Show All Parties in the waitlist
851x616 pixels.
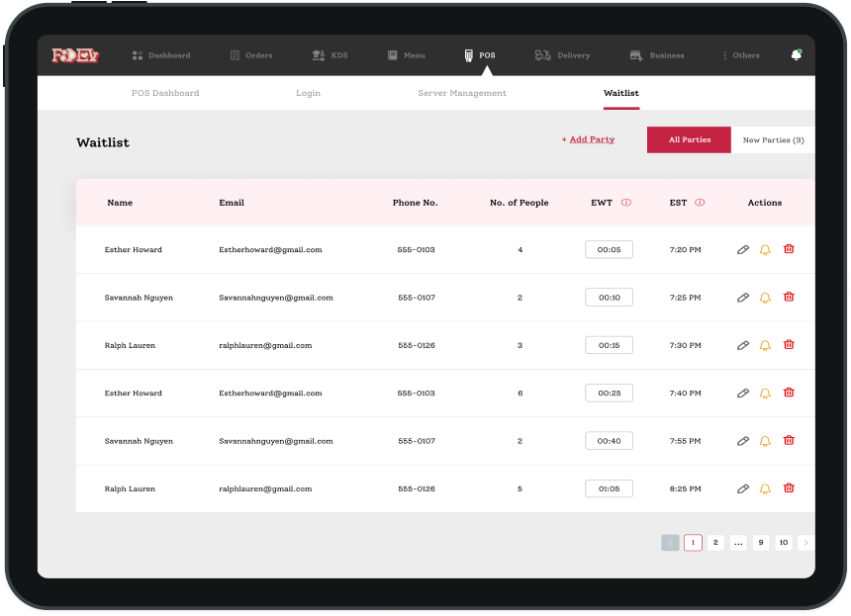[x=689, y=140]
